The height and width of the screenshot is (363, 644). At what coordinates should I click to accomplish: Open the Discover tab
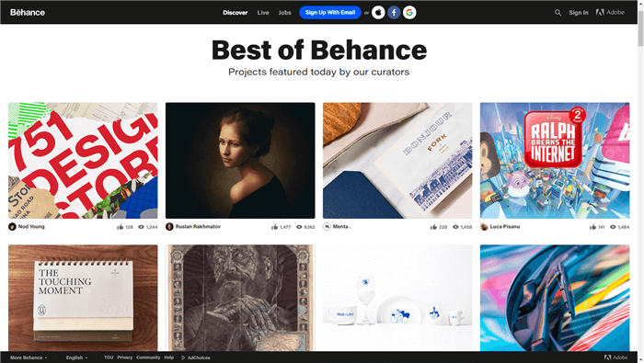236,13
